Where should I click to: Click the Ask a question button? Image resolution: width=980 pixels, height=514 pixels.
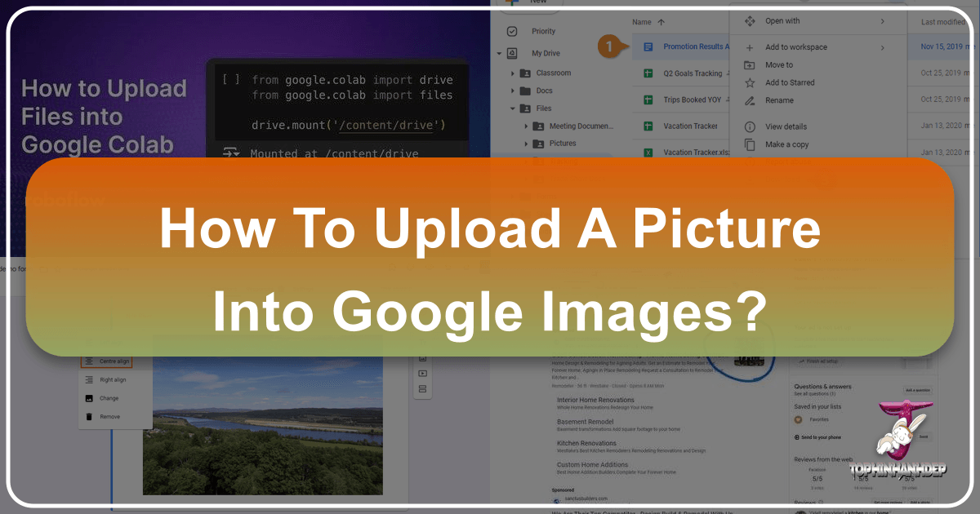point(917,390)
